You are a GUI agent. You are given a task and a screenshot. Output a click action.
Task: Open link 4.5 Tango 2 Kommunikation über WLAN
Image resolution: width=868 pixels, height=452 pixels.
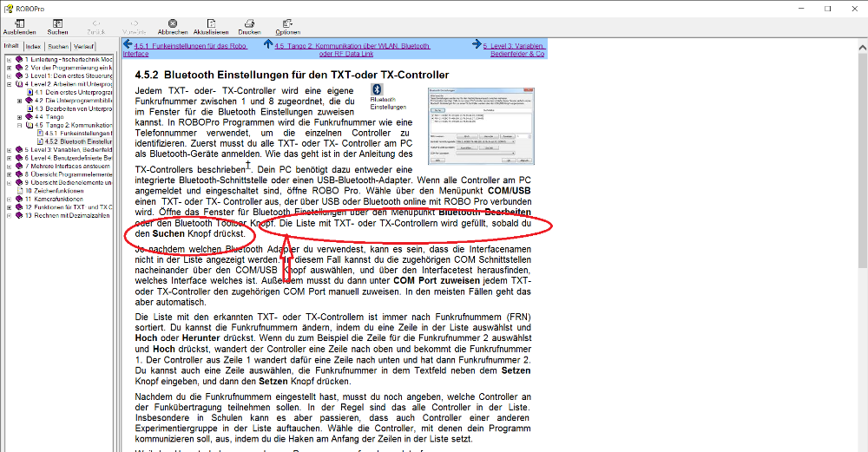point(352,49)
